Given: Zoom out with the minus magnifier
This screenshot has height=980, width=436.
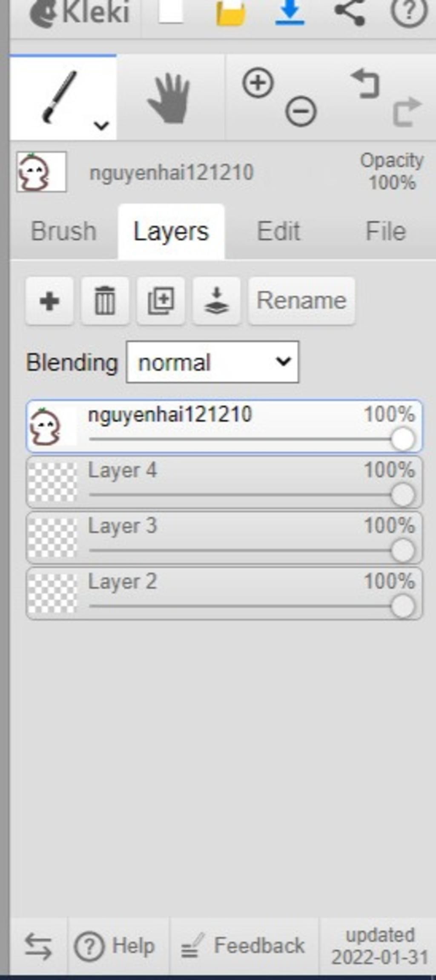Looking at the screenshot, I should [x=301, y=112].
